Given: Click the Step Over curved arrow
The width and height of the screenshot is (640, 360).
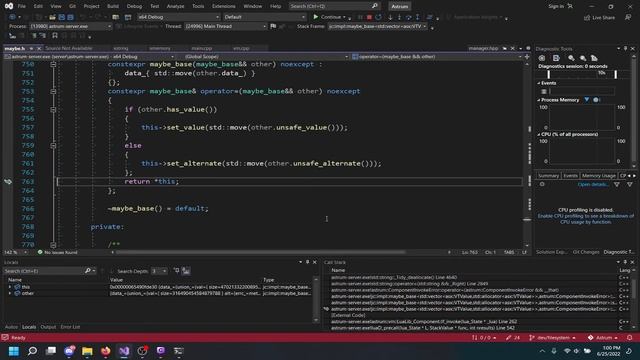Looking at the screenshot, I should pyautogui.click(x=408, y=17).
